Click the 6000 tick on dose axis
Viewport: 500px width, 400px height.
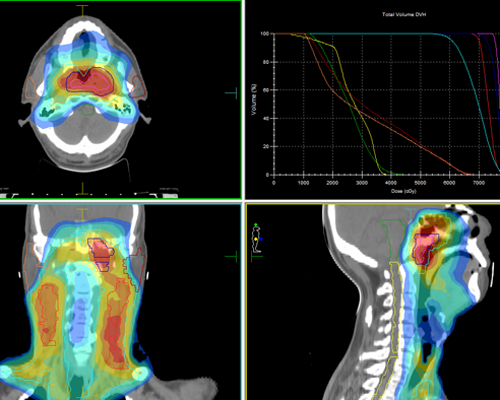tap(449, 183)
